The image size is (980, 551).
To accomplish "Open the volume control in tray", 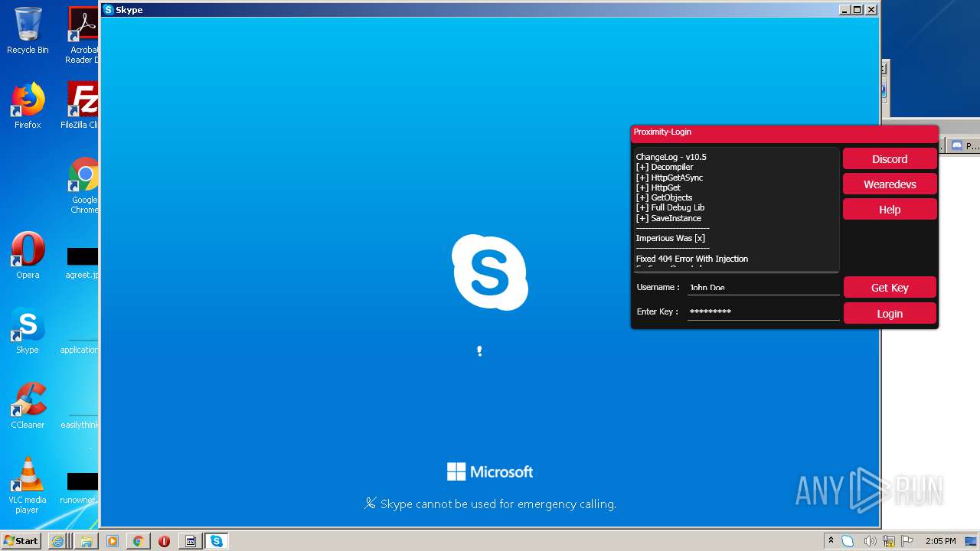I will tap(869, 541).
